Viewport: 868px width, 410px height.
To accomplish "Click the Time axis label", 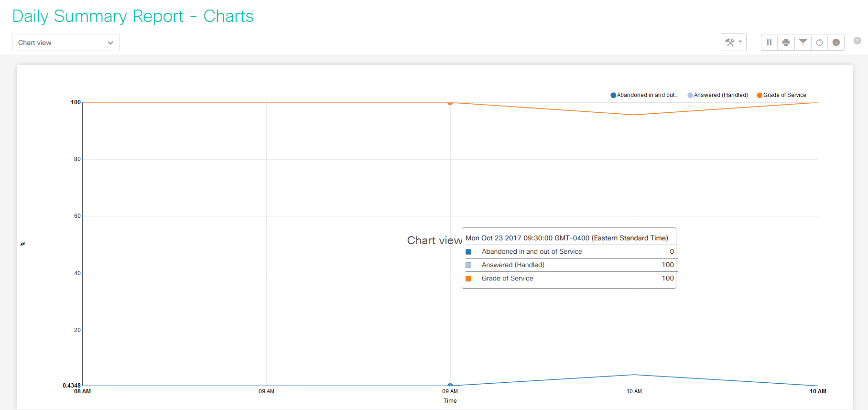I will click(x=450, y=401).
